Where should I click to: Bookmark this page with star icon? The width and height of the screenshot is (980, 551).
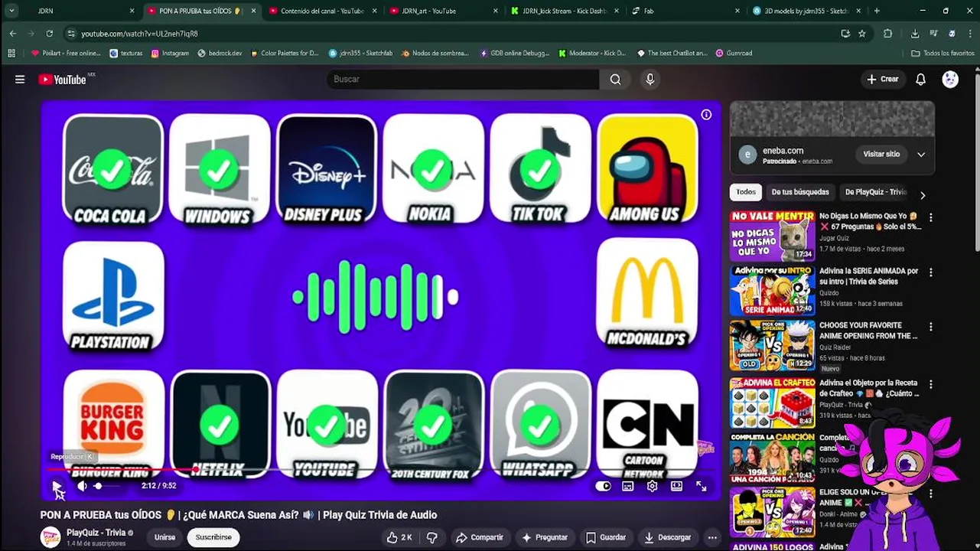pos(862,34)
